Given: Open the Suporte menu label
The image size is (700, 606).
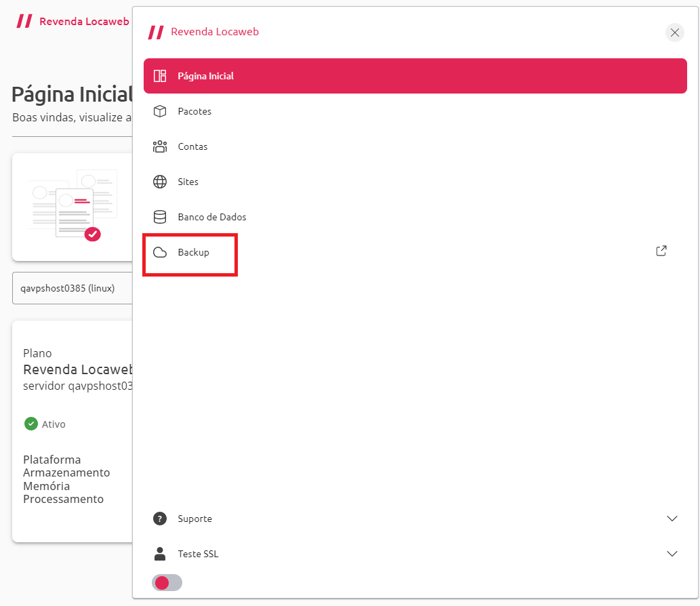Looking at the screenshot, I should coord(194,519).
